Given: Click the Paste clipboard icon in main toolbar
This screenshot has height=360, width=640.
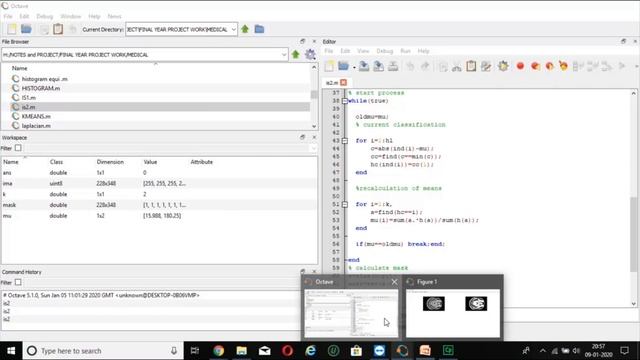Looking at the screenshot, I should coord(58,29).
